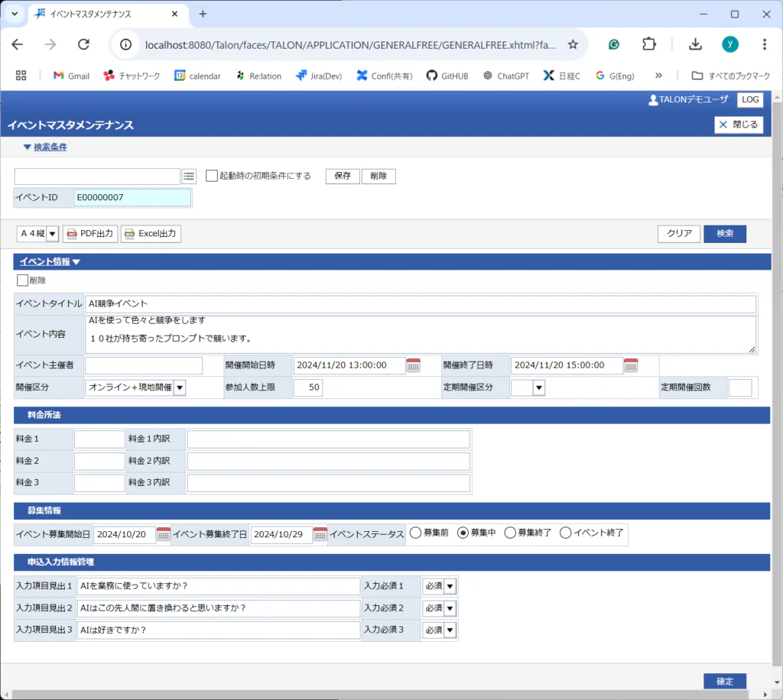Reload the current page
Image resolution: width=783 pixels, height=700 pixels.
83,44
